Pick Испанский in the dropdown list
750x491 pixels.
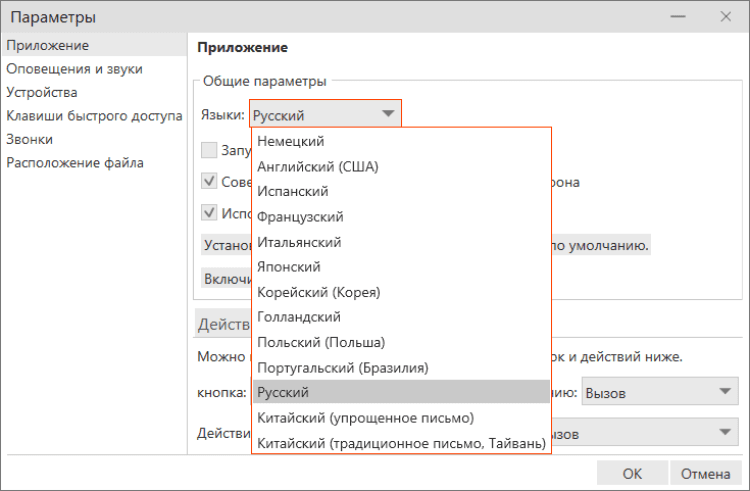[293, 191]
